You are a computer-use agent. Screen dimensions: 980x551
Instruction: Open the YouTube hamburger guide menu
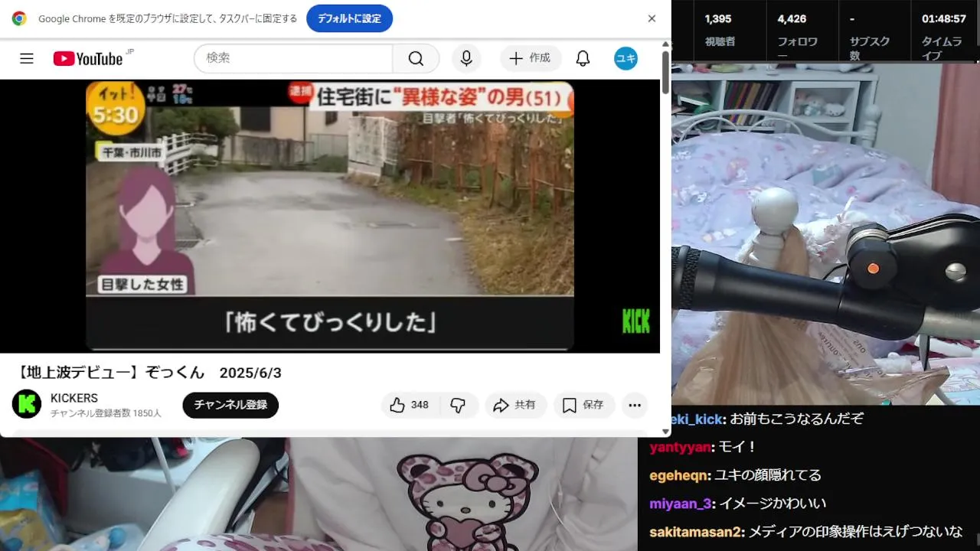tap(27, 58)
